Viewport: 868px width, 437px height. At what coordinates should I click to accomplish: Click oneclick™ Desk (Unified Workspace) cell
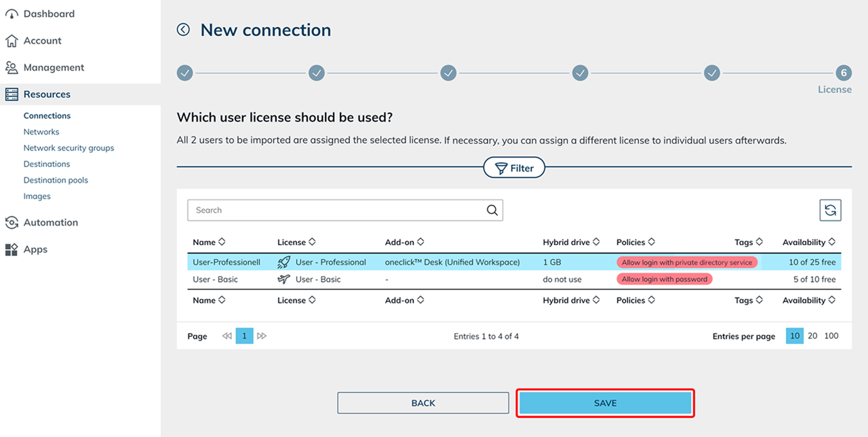tap(452, 262)
